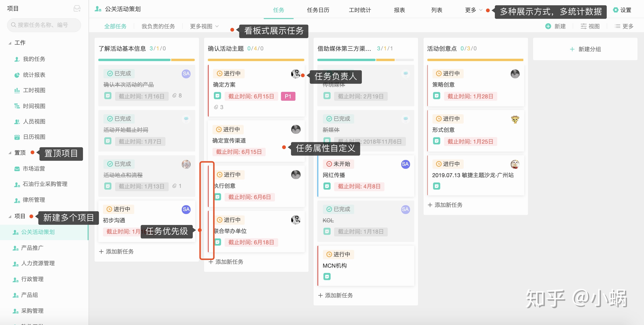644x325 pixels.
Task: Collapse the 置顶 section triangle
Action: (10, 153)
